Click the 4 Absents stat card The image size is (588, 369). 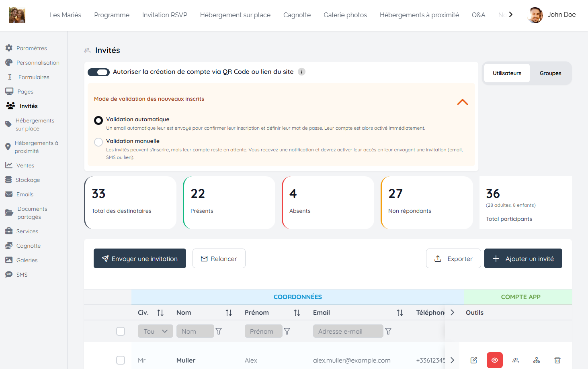click(x=328, y=203)
